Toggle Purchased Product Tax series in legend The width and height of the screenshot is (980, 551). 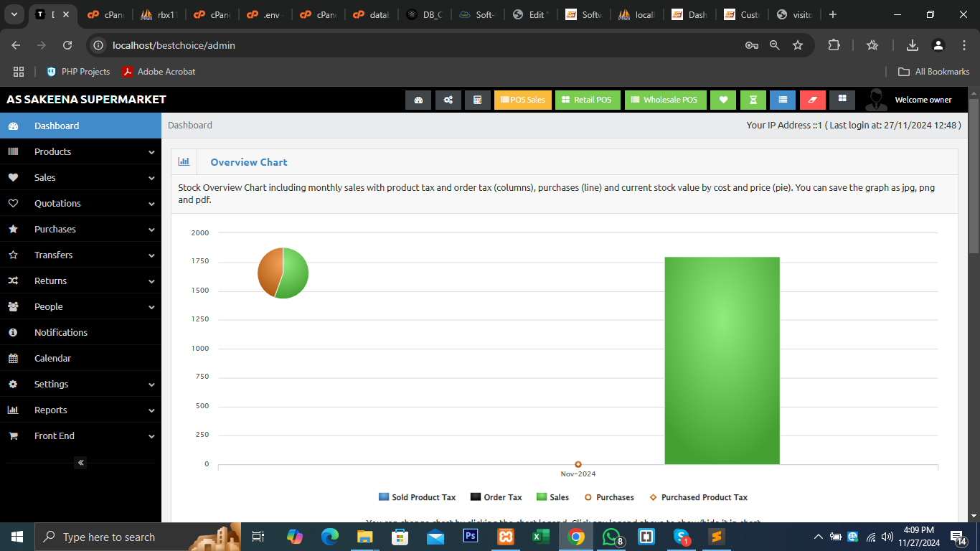point(698,497)
